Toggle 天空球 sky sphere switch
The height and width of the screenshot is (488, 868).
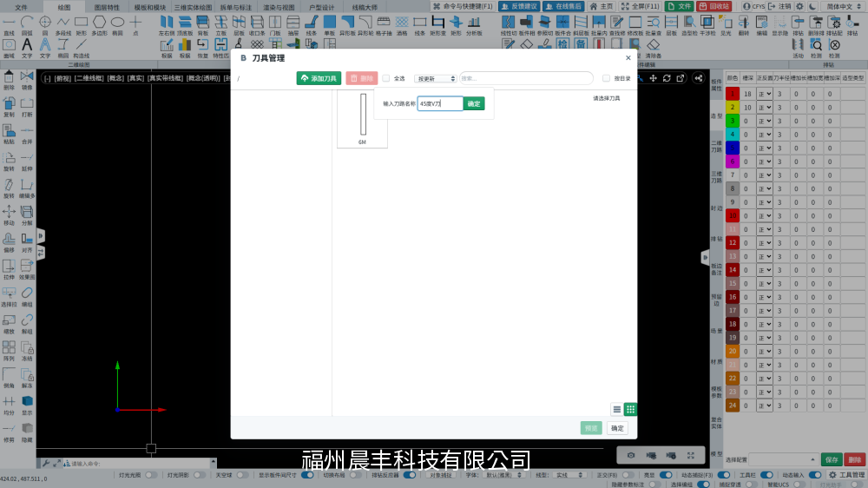coord(242,475)
